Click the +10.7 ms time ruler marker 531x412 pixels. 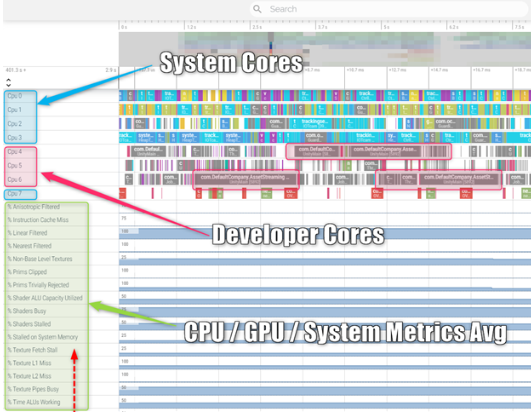click(355, 70)
